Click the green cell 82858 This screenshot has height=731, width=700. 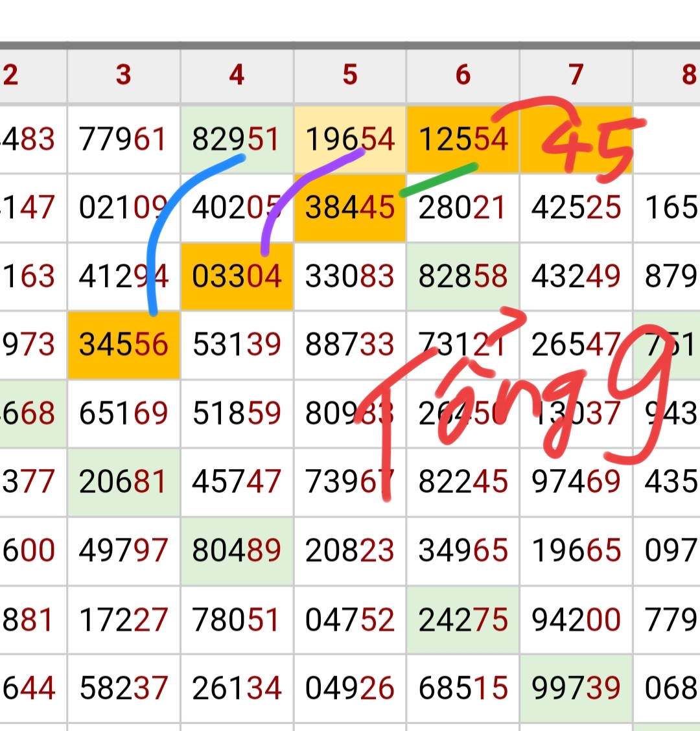pyautogui.click(x=463, y=277)
